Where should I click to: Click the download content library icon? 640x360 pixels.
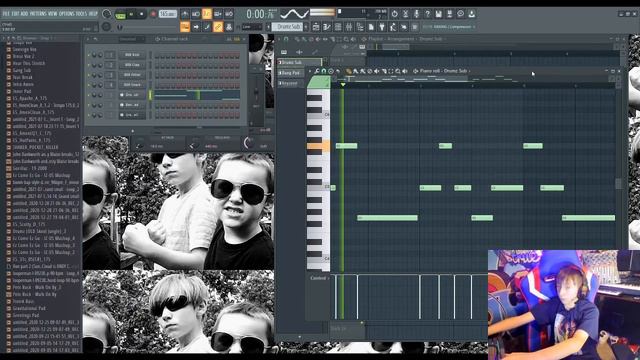[x=472, y=14]
